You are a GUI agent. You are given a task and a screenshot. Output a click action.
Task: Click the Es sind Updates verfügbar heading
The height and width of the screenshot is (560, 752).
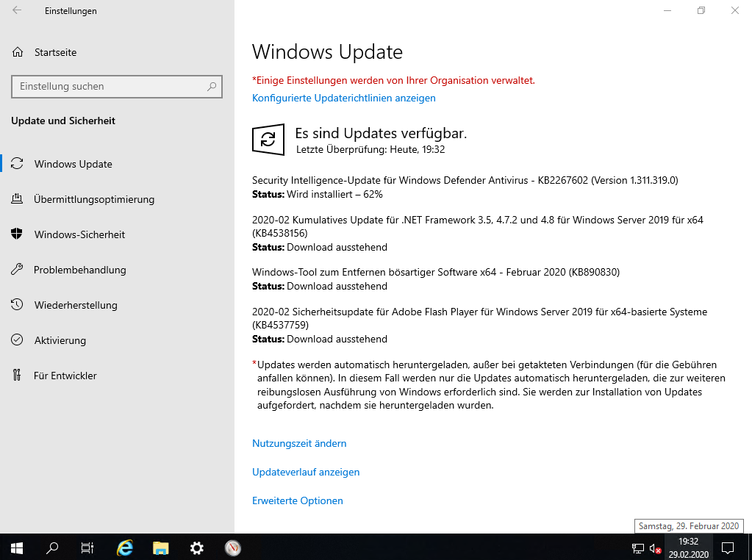[x=381, y=133]
